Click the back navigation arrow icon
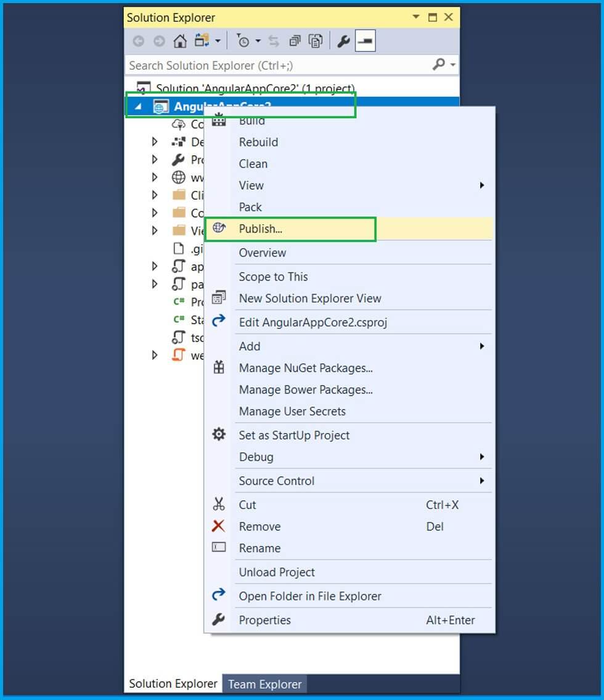Viewport: 604px width, 700px height. [x=139, y=41]
